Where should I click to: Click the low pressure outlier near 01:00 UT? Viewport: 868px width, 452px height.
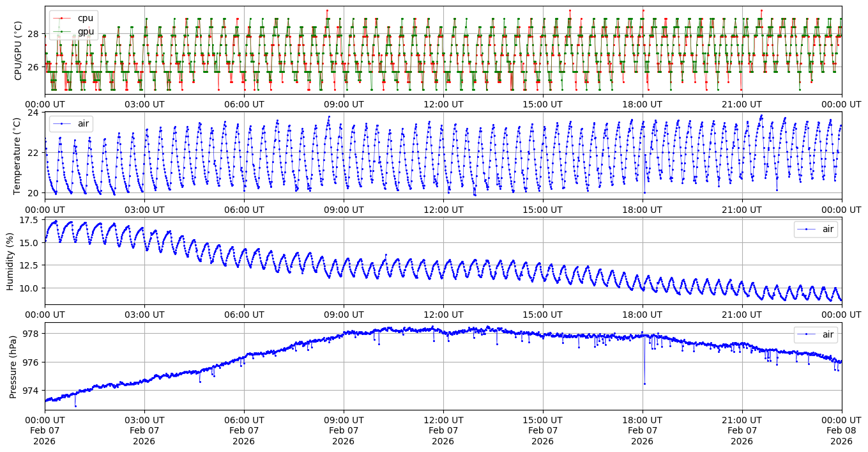point(75,406)
